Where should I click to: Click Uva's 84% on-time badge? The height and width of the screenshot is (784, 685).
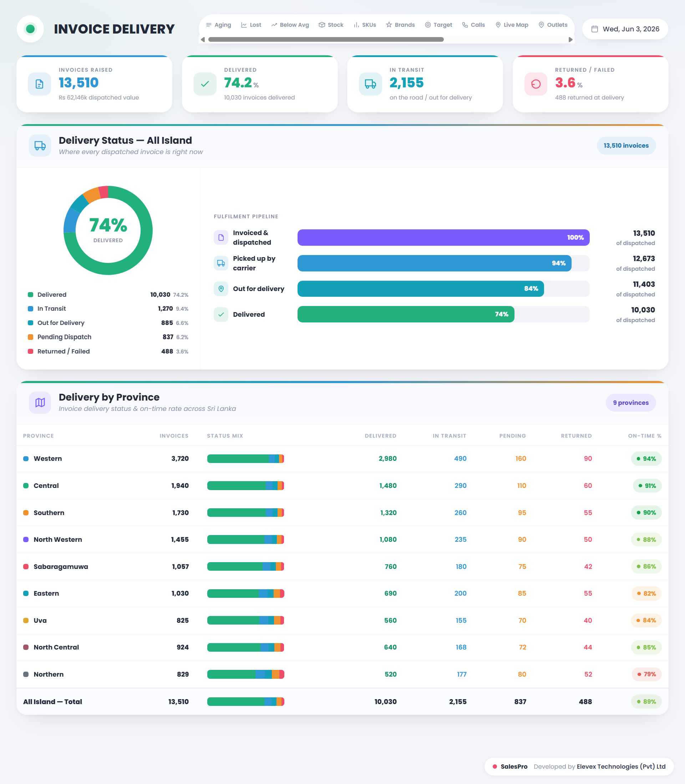point(646,621)
